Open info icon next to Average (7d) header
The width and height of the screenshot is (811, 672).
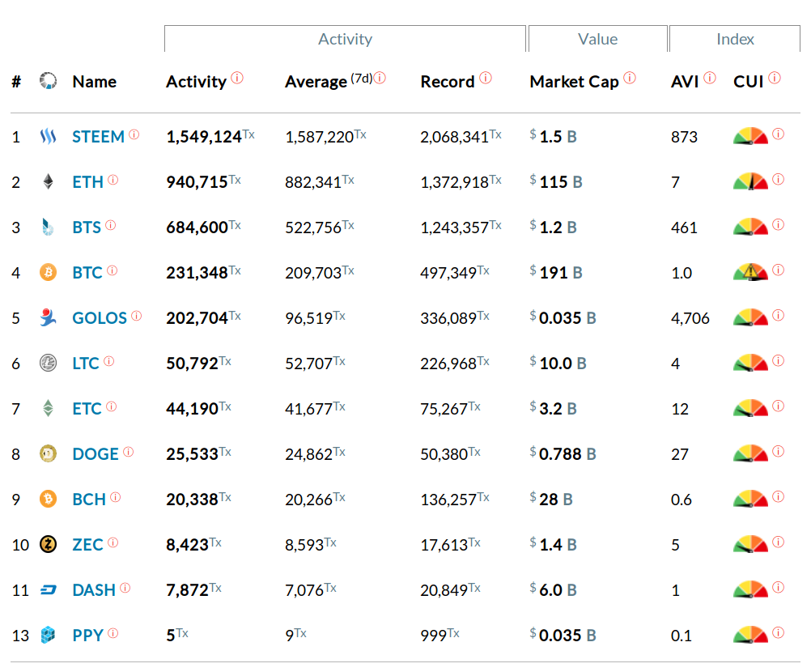point(380,78)
